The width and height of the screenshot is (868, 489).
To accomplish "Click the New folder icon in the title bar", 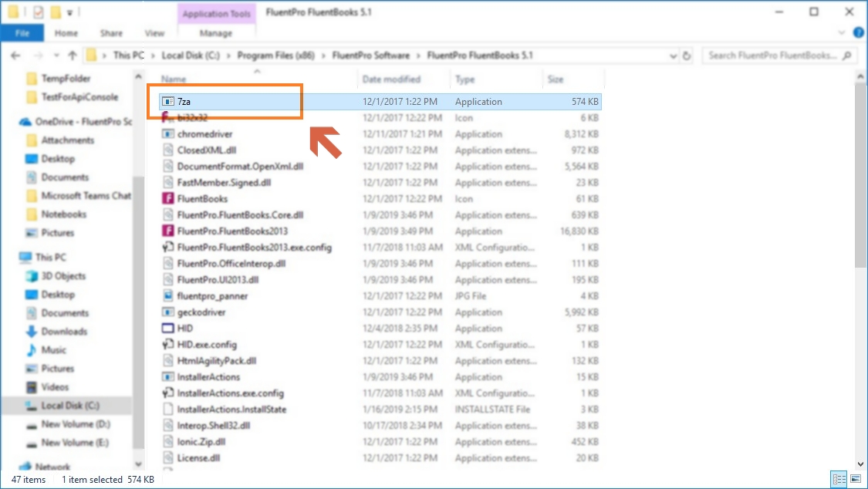I will tap(56, 12).
